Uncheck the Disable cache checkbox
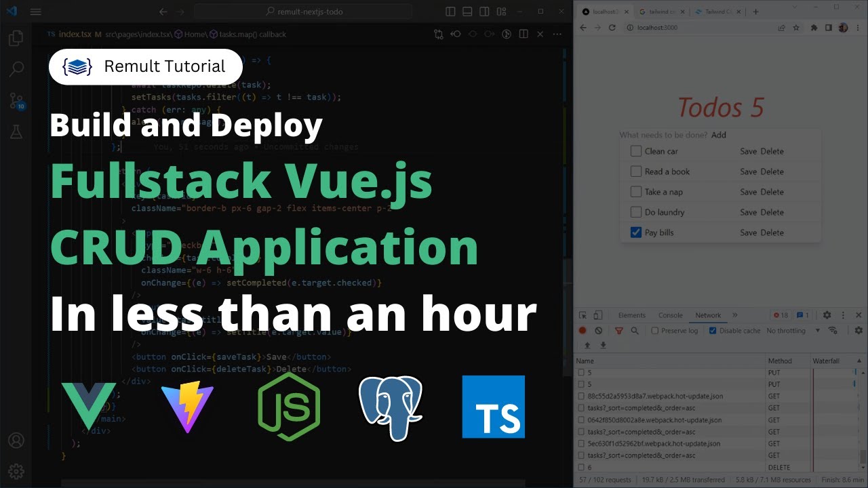This screenshot has width=868, height=488. click(713, 331)
